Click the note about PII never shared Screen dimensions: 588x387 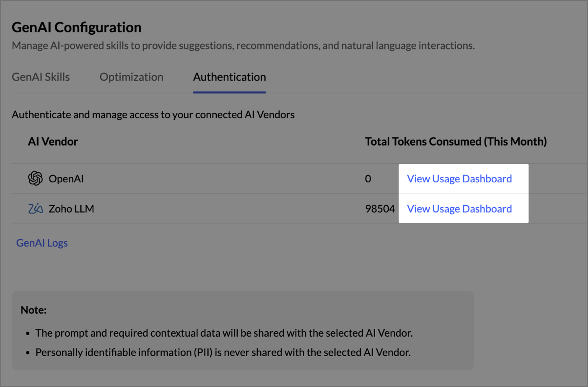223,352
